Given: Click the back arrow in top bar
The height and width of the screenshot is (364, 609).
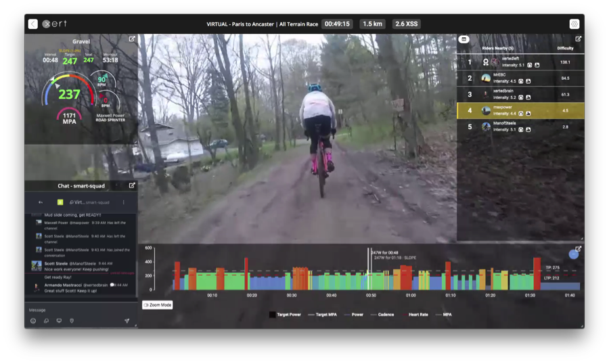Looking at the screenshot, I should pos(32,24).
